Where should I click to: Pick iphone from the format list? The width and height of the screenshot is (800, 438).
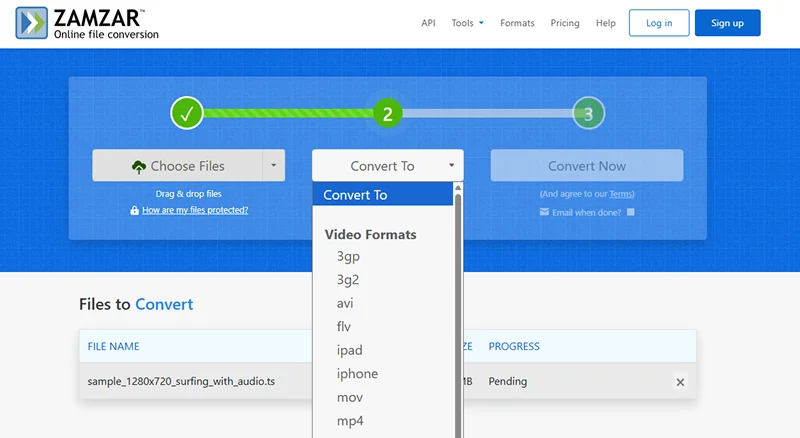[357, 374]
